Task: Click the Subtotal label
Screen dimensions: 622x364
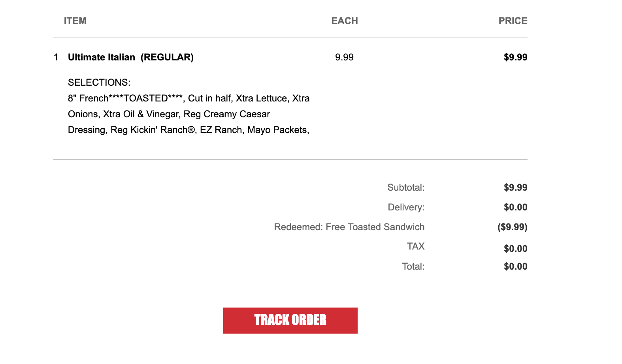Action: (x=406, y=188)
